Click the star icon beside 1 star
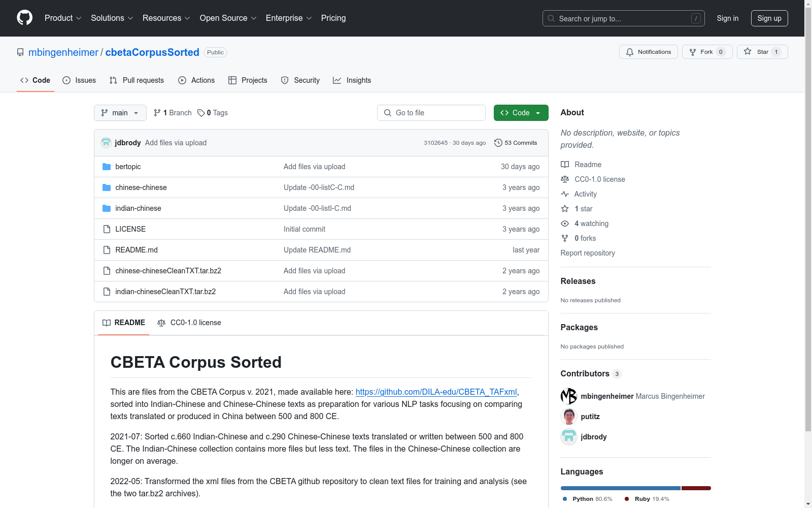Screen dimensions: 812x508 (565, 209)
